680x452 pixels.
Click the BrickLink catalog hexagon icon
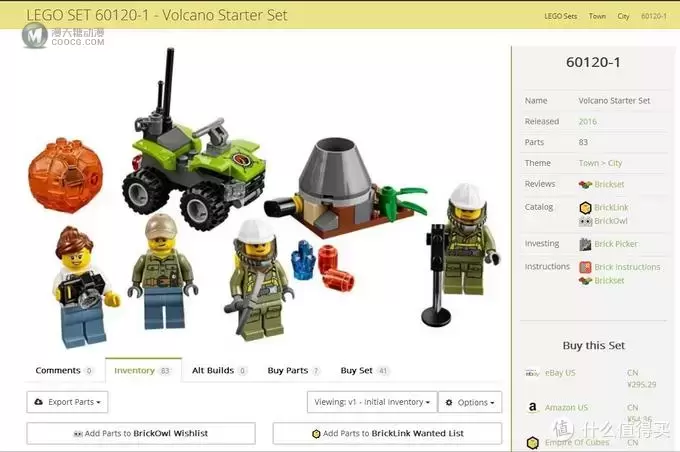point(585,208)
